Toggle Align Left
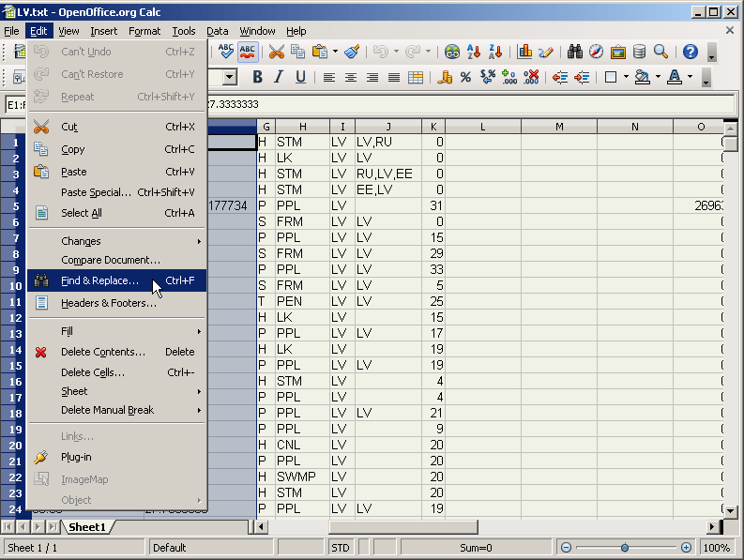 click(328, 77)
